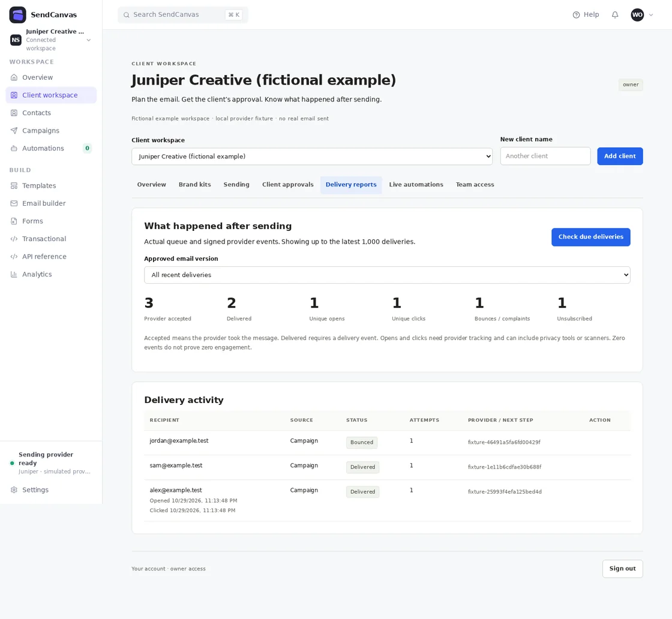Click provider ID fixture-25993f4efa125bed4d
The width and height of the screenshot is (672, 619).
click(x=505, y=492)
